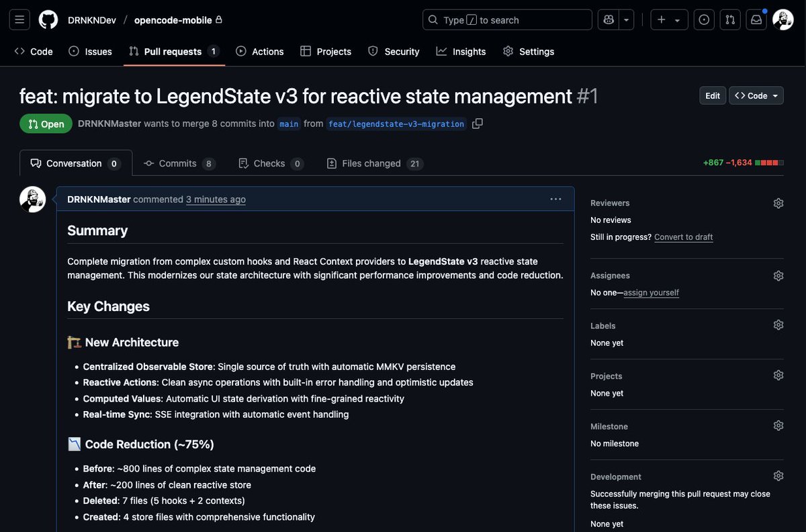Edit Labels with the gear icon

click(778, 325)
